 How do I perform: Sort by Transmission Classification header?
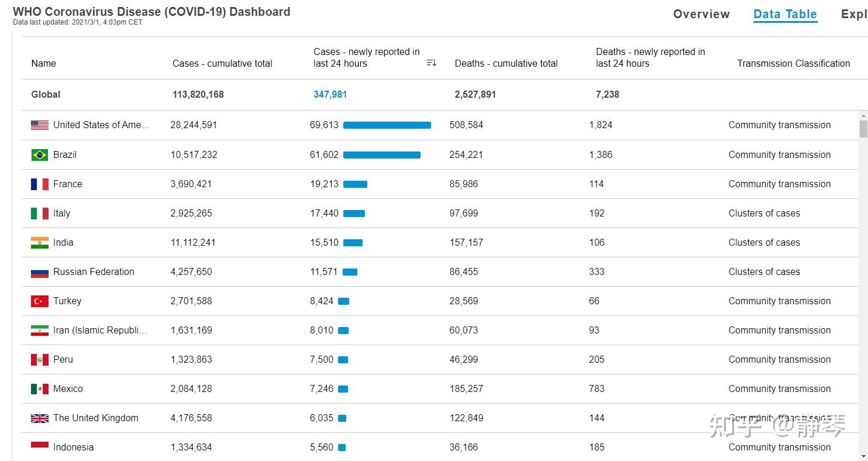coord(794,63)
